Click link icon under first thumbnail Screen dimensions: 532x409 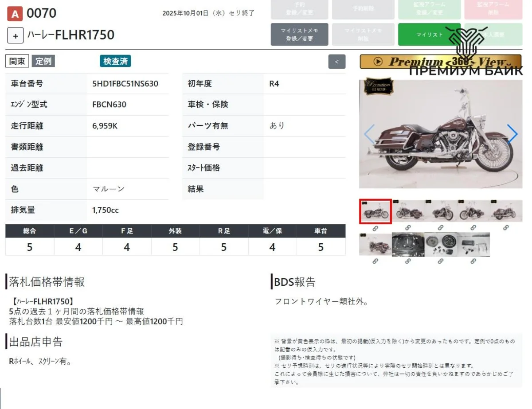(375, 228)
